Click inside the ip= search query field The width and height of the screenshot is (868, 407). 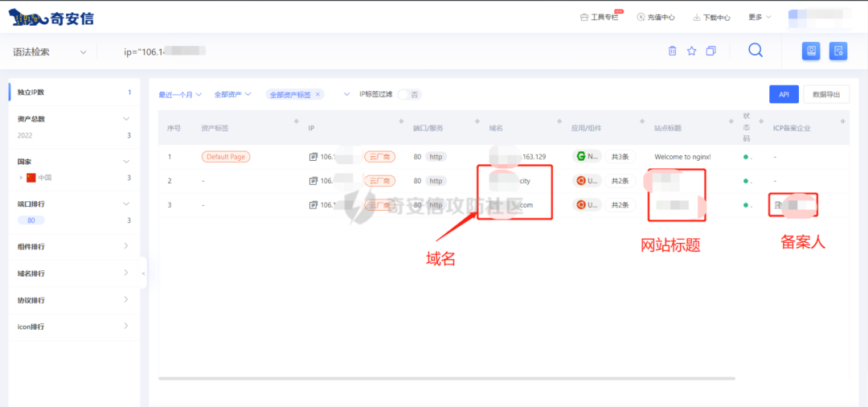coord(382,51)
